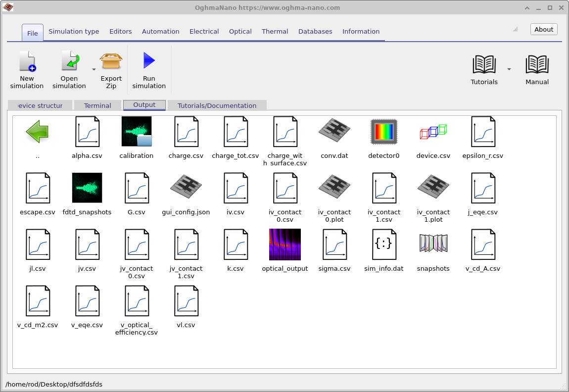Click the New simulation icon

27,61
